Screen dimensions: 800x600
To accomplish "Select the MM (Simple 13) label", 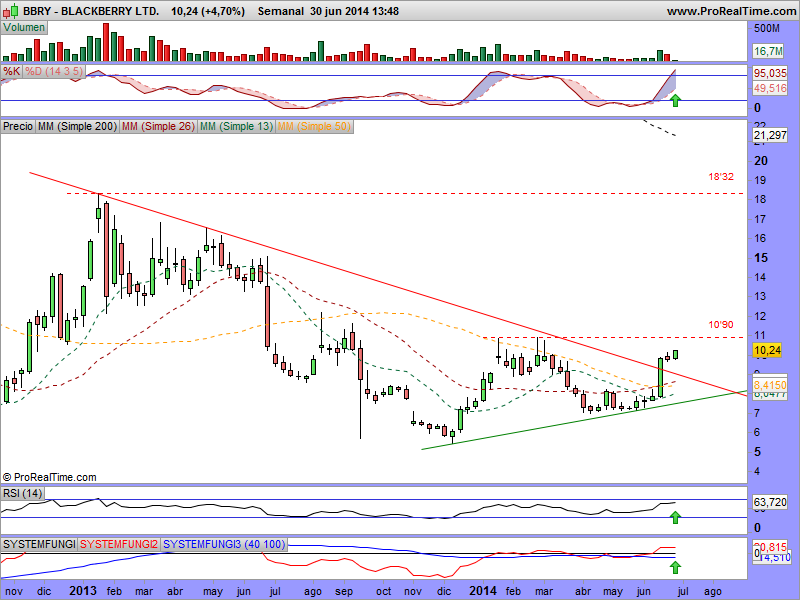I will [x=236, y=126].
